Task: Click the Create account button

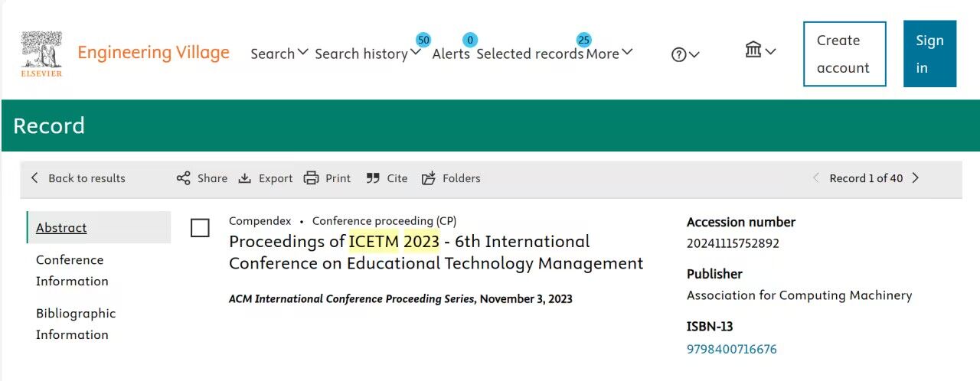Action: (x=844, y=54)
